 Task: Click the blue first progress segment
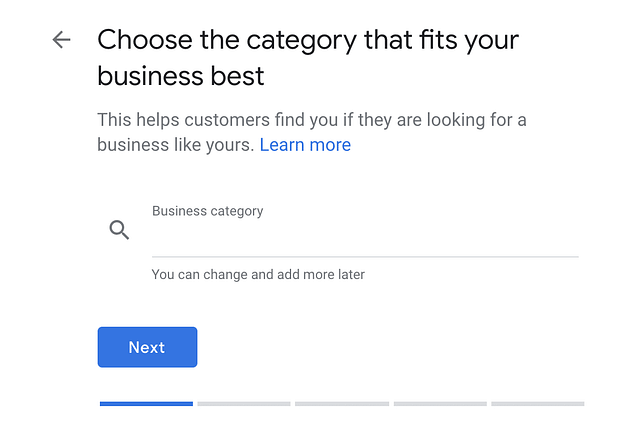(x=146, y=404)
